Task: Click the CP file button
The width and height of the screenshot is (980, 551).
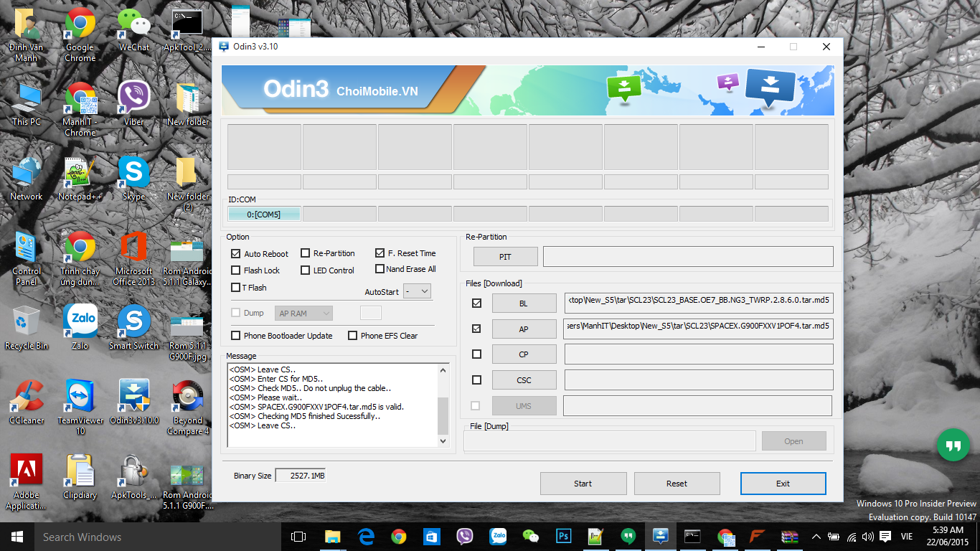Action: (524, 354)
